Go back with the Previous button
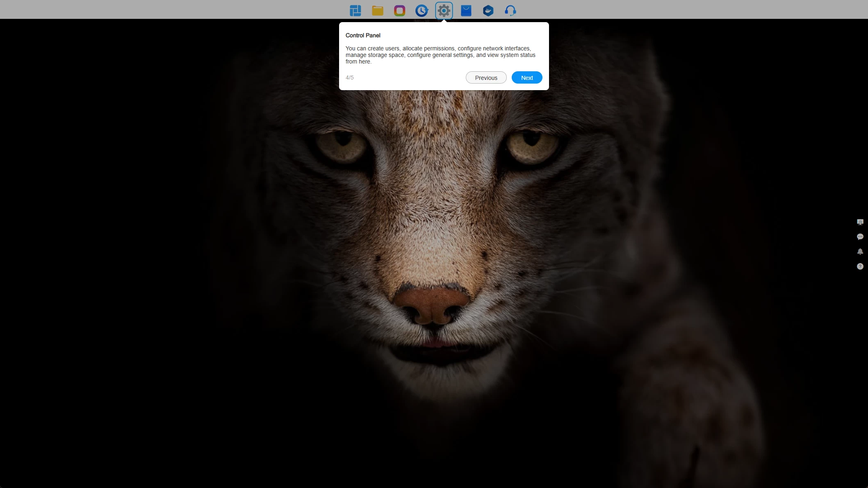This screenshot has width=868, height=488. coord(486,77)
